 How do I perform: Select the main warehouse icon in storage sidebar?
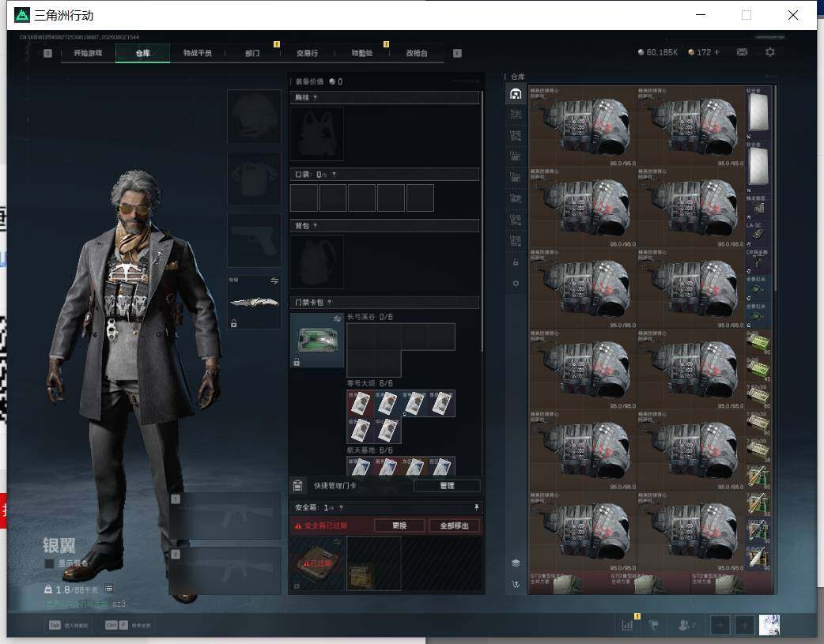pos(516,94)
